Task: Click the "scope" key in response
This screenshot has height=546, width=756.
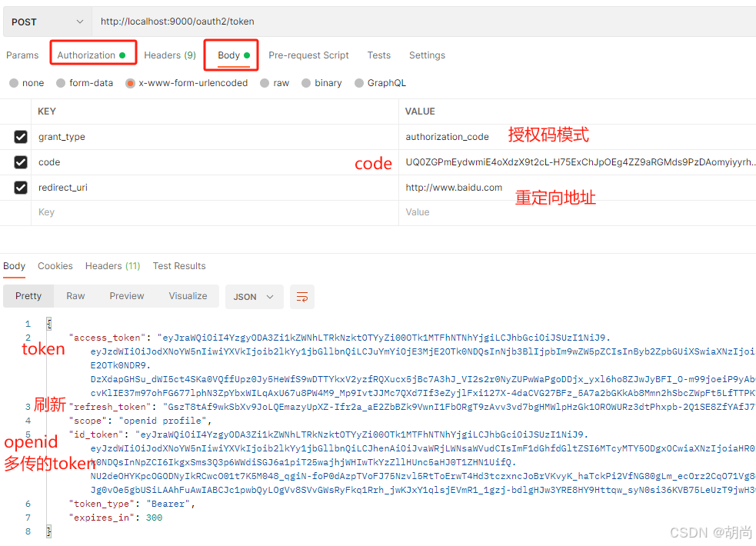Action: click(x=88, y=421)
